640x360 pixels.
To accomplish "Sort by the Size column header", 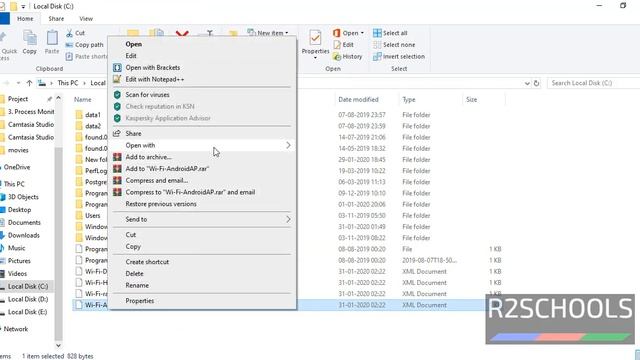I will coord(471,100).
